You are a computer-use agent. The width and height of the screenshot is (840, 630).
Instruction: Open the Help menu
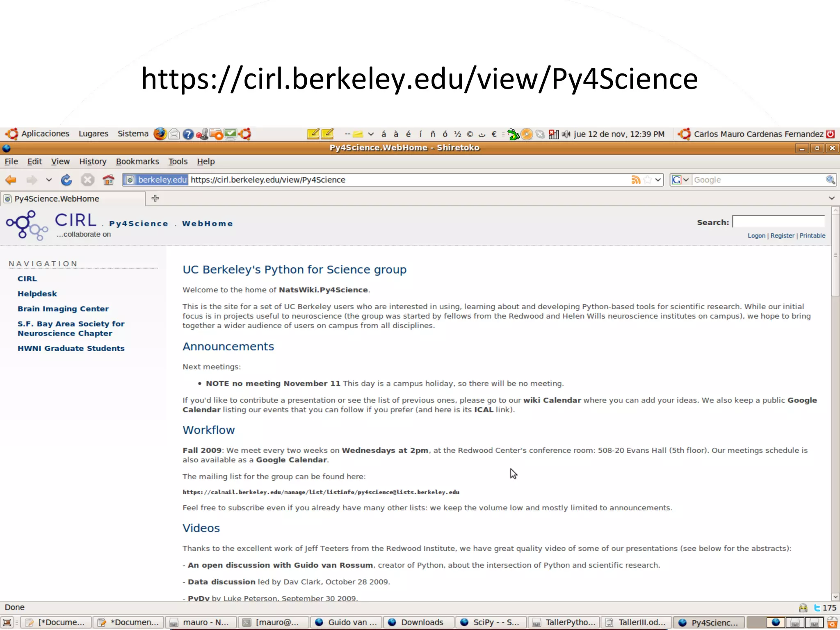[x=206, y=162]
